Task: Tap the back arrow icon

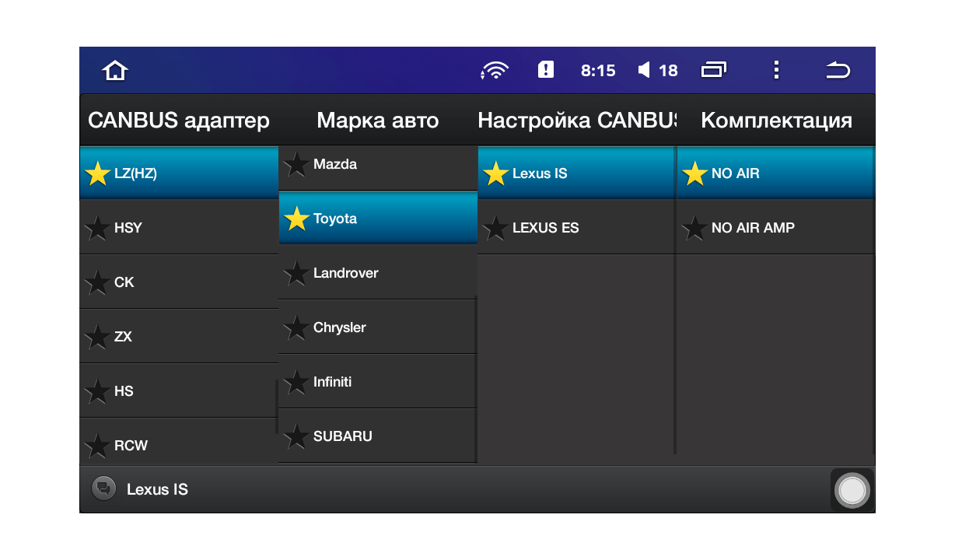Action: (838, 71)
